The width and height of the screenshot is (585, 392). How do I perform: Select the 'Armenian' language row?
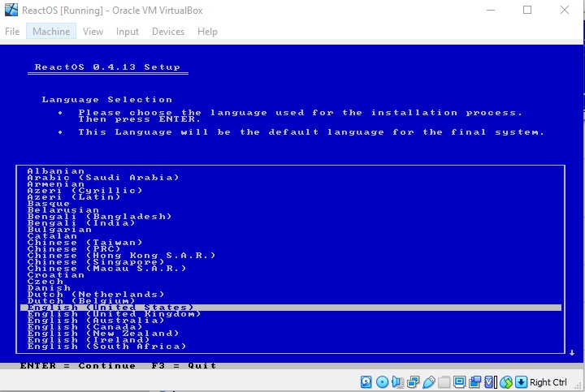pos(291,184)
